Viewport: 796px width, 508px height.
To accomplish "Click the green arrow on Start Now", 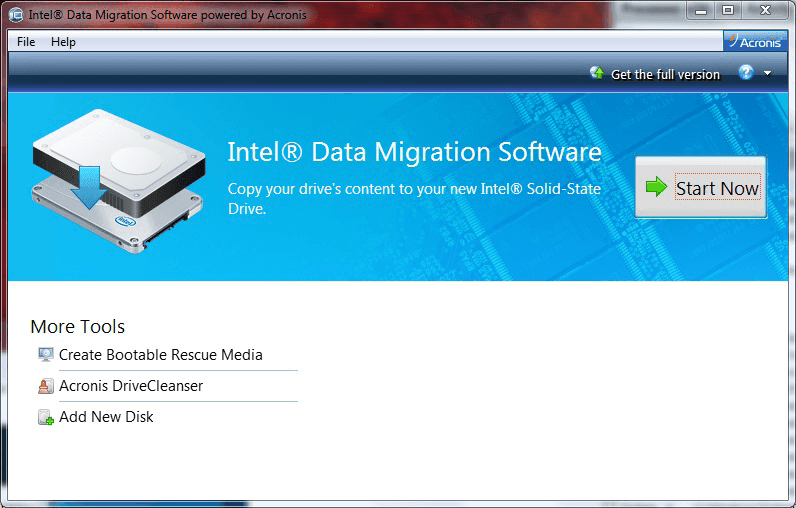I will click(x=656, y=187).
